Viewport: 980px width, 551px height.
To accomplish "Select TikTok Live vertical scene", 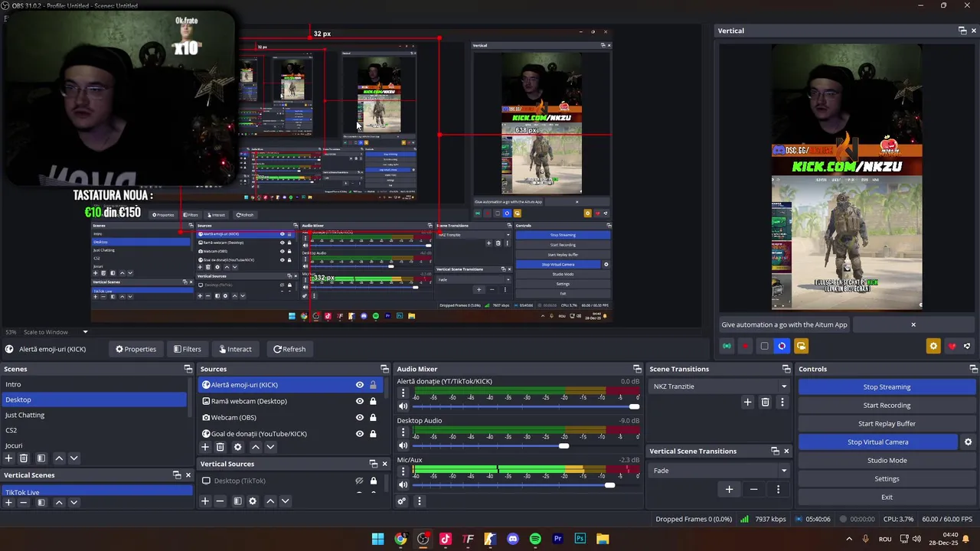I will (x=97, y=491).
